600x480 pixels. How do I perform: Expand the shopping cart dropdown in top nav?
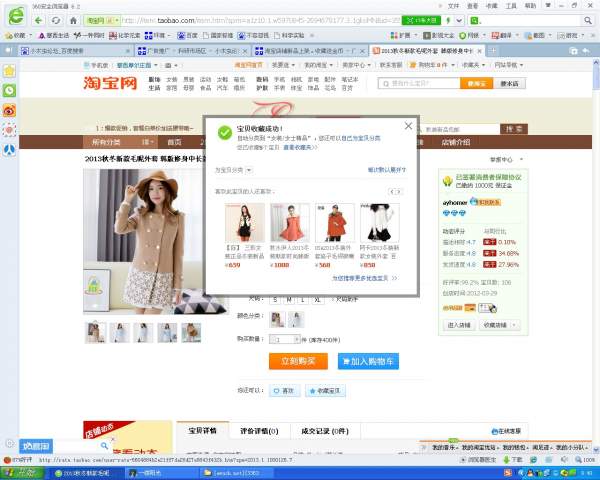pyautogui.click(x=453, y=65)
